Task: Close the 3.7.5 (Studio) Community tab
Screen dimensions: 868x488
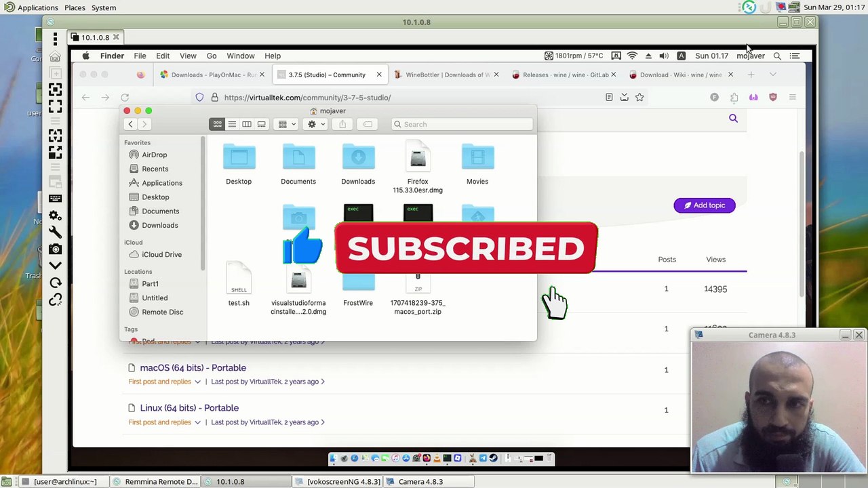Action: point(379,75)
